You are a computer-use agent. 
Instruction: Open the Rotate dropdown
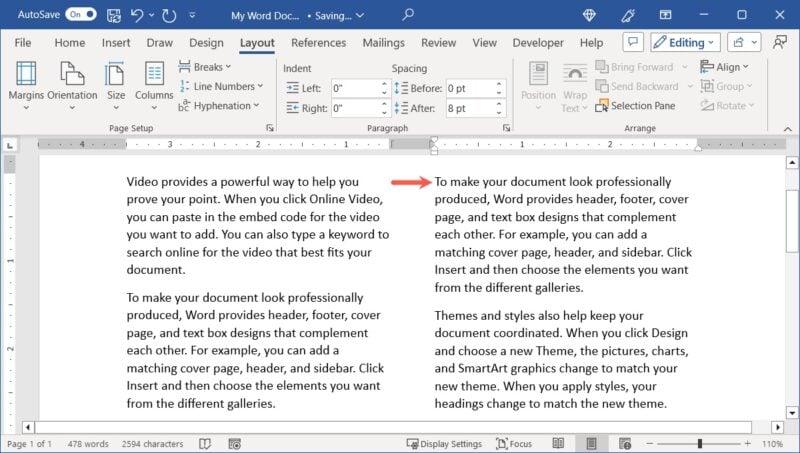pyautogui.click(x=727, y=106)
